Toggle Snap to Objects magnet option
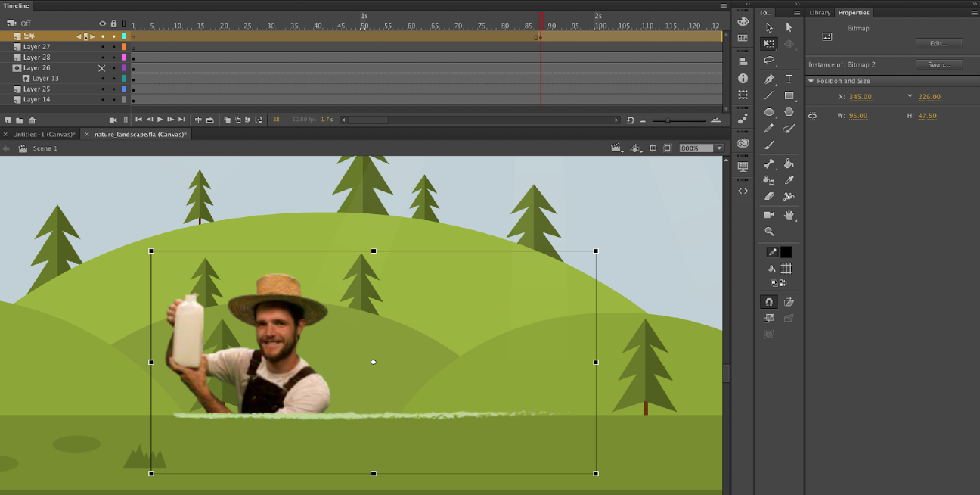 pos(769,302)
